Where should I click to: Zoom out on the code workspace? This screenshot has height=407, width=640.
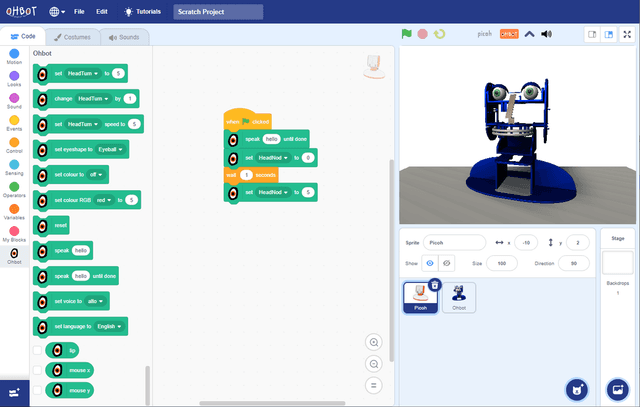374,364
